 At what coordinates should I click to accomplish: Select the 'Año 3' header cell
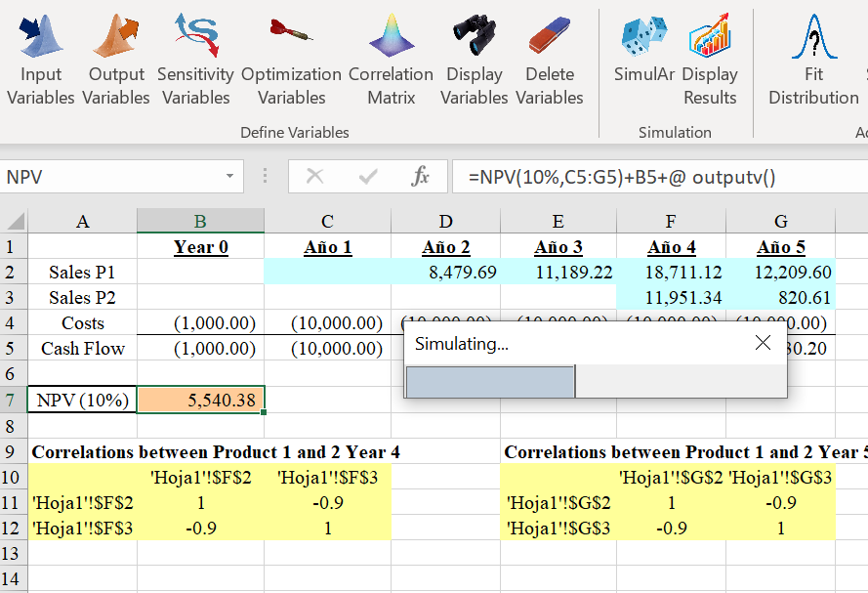point(558,246)
